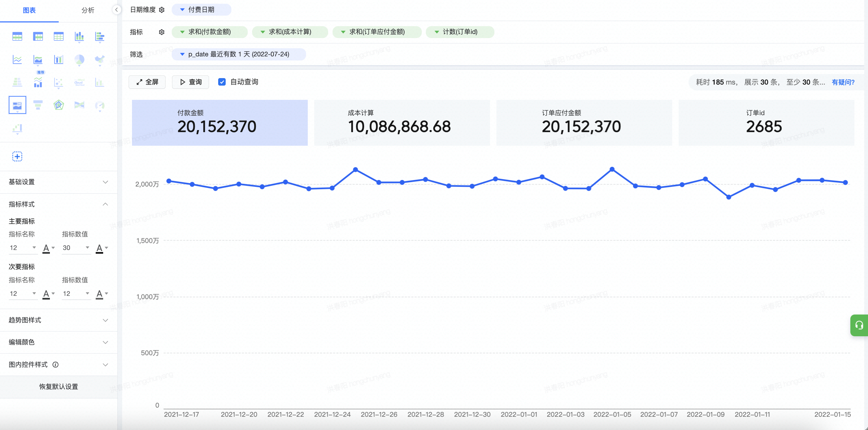Select the horizontal bar chart icon
The height and width of the screenshot is (430, 868).
[x=100, y=37]
